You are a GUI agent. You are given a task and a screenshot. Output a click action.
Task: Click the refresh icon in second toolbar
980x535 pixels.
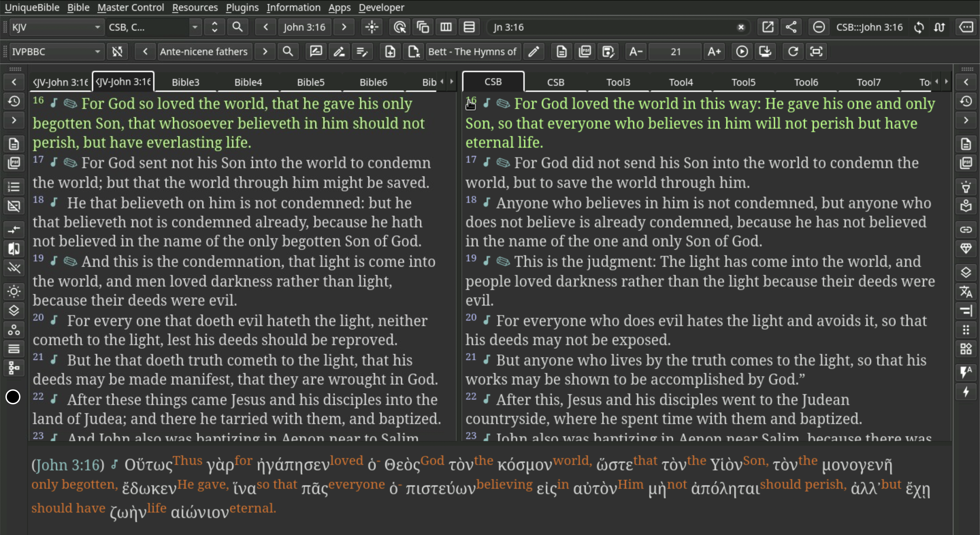(793, 51)
